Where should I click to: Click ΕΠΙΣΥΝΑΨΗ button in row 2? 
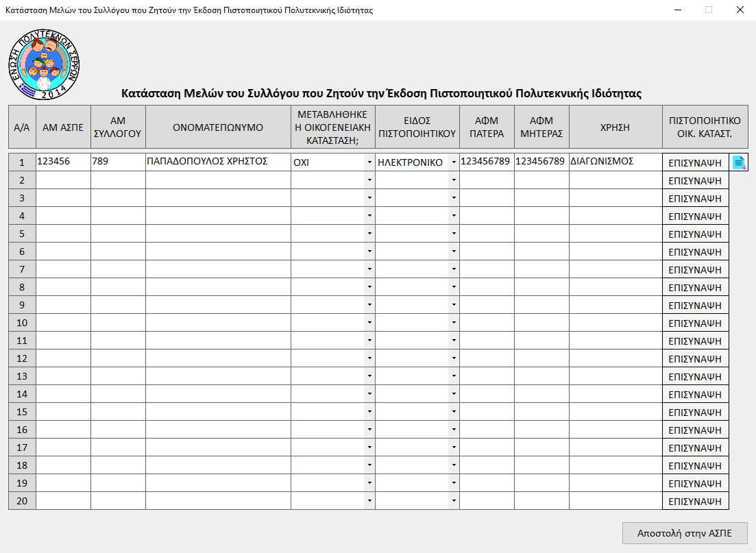point(695,181)
